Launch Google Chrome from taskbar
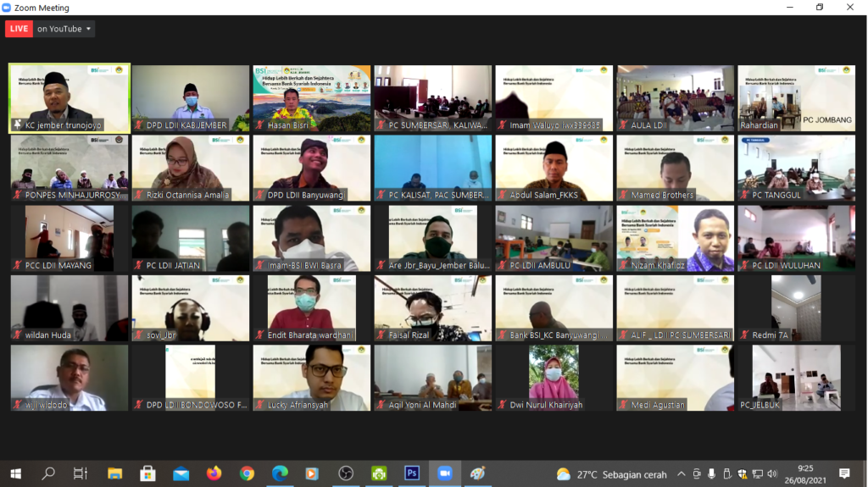This screenshot has width=868, height=487. click(x=247, y=473)
